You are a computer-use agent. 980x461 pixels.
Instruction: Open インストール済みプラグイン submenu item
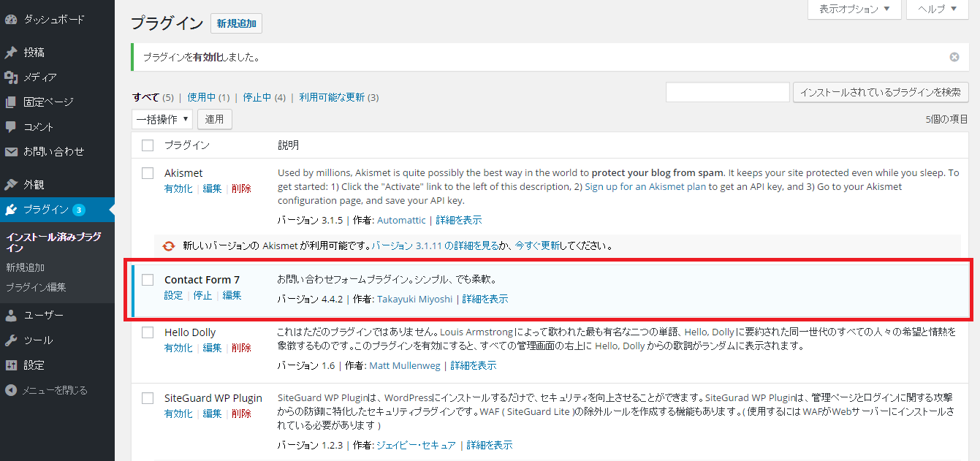click(x=53, y=241)
